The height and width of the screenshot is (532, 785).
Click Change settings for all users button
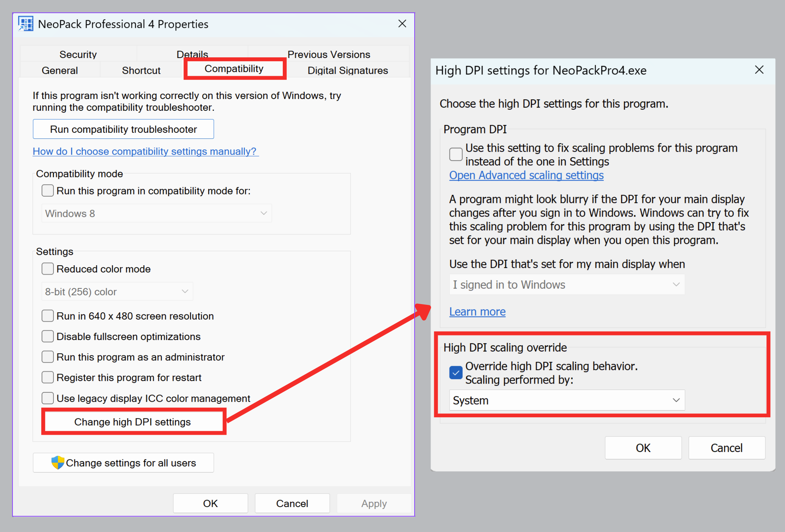[x=123, y=463]
